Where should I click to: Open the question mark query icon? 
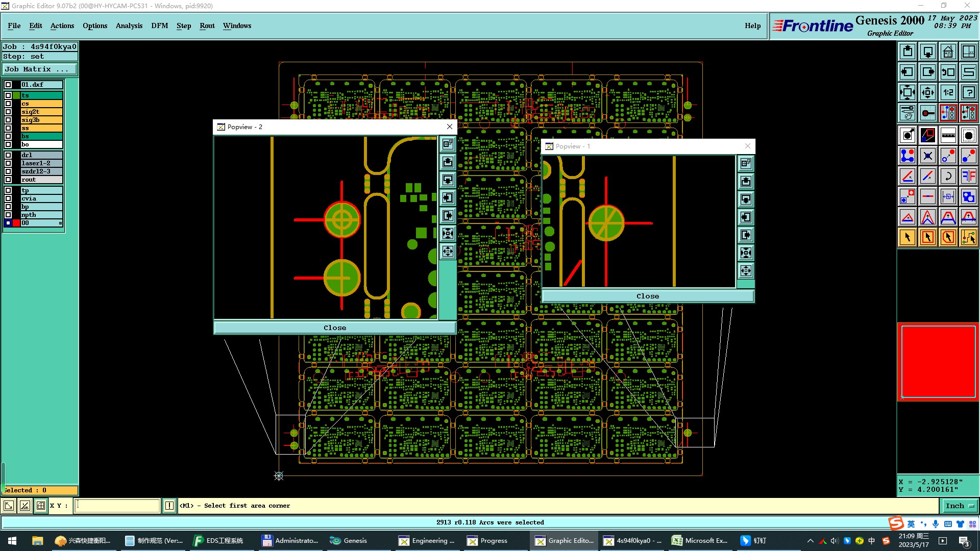click(x=968, y=92)
